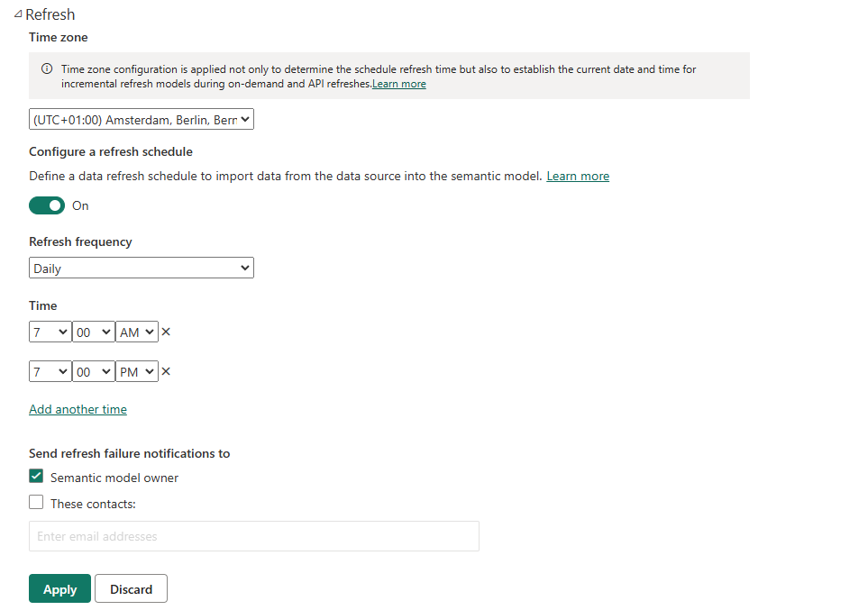Open minutes dropdown for the PM time
Viewport: 868px width, 610px height.
pyautogui.click(x=94, y=371)
